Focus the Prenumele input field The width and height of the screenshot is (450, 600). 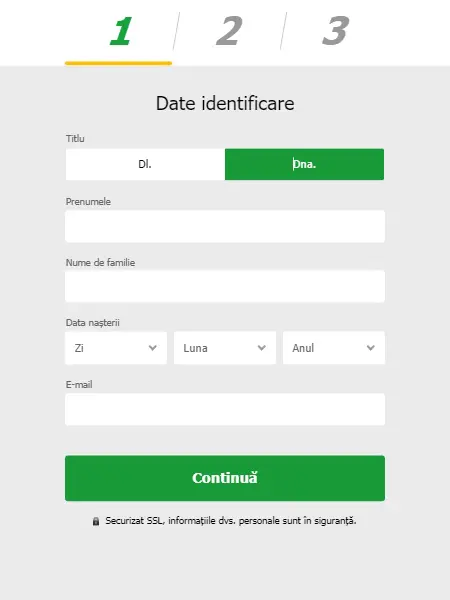point(225,226)
